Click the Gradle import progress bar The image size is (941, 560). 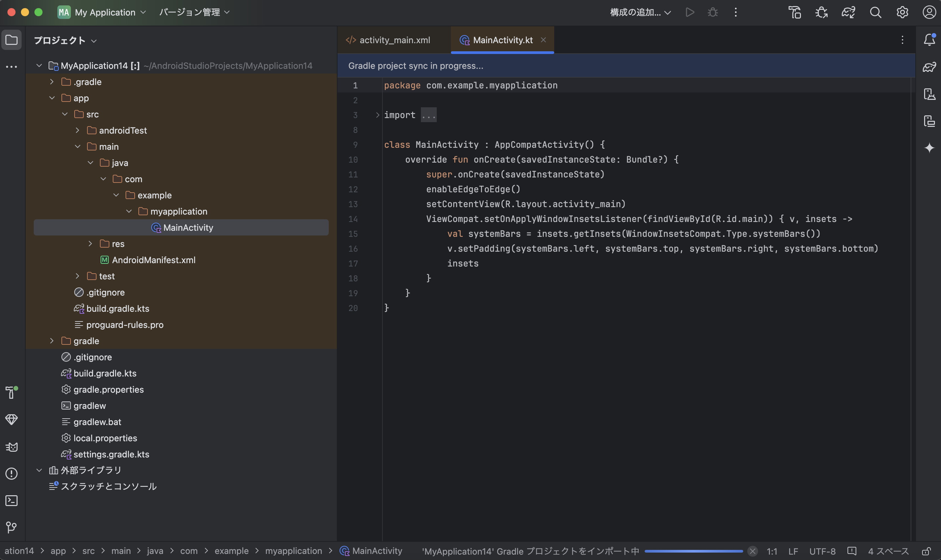693,551
